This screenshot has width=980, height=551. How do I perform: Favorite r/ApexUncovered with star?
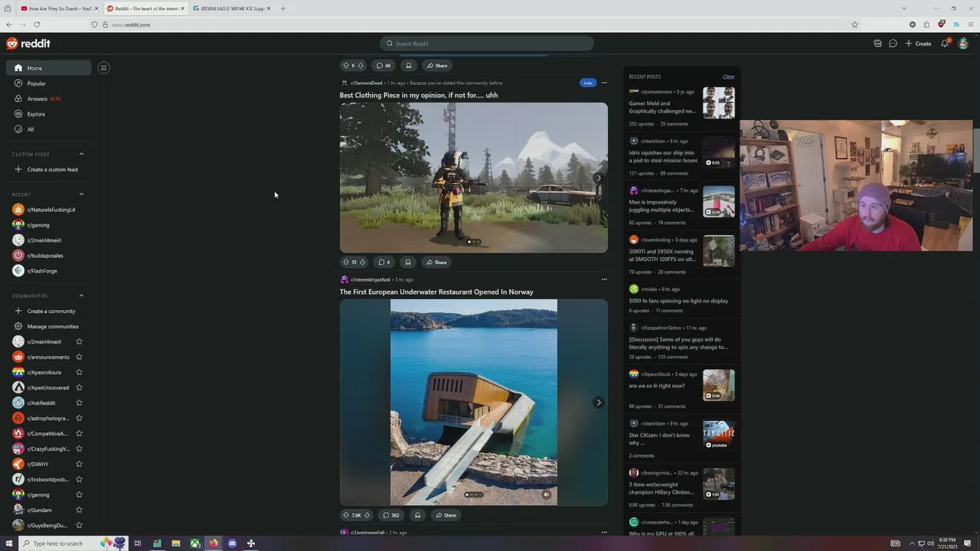coord(79,387)
